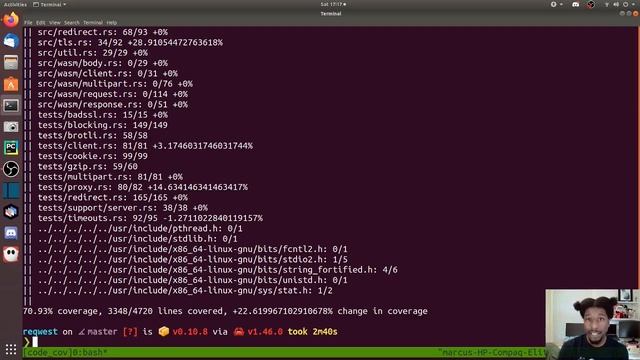Open the system menu arrow in top bar
This screenshot has height=360, width=640.
(x=633, y=4)
